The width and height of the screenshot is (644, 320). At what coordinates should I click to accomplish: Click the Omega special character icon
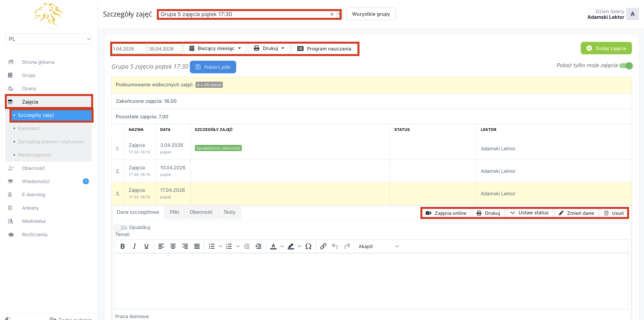click(x=308, y=246)
